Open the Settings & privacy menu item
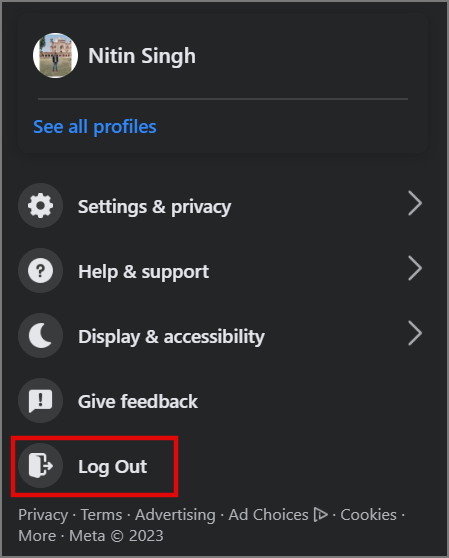 pyautogui.click(x=222, y=206)
